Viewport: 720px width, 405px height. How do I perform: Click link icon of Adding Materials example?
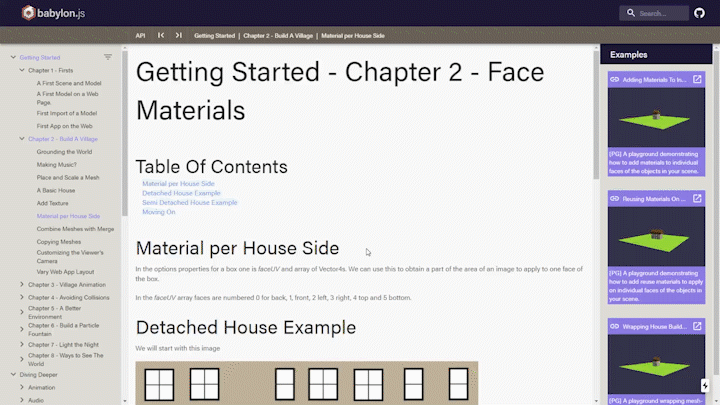(614, 79)
